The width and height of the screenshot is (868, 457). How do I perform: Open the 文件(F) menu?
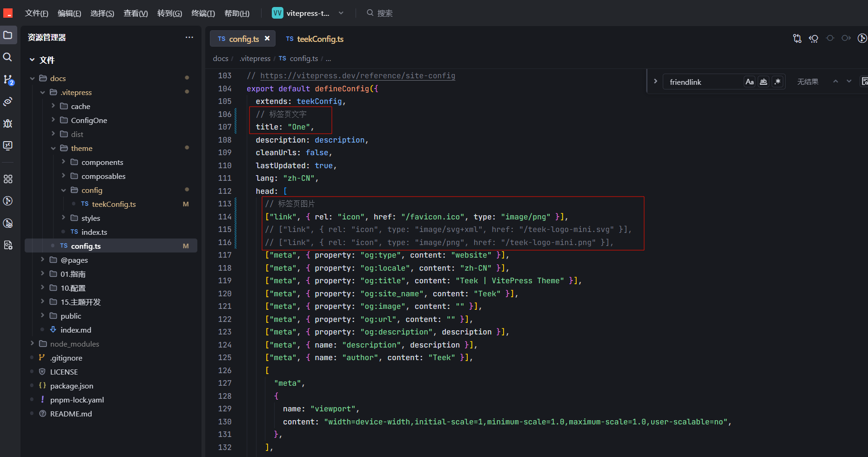36,13
